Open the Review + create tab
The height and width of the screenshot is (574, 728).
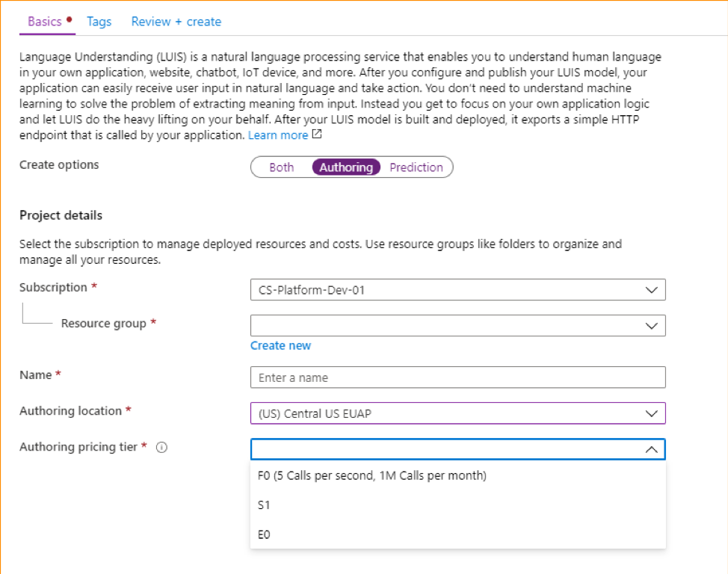[x=176, y=22]
